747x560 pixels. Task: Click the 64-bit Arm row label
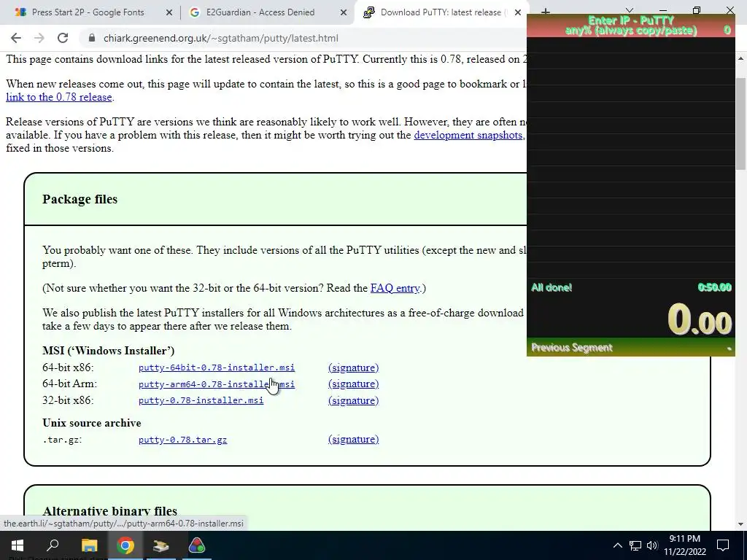(x=69, y=384)
